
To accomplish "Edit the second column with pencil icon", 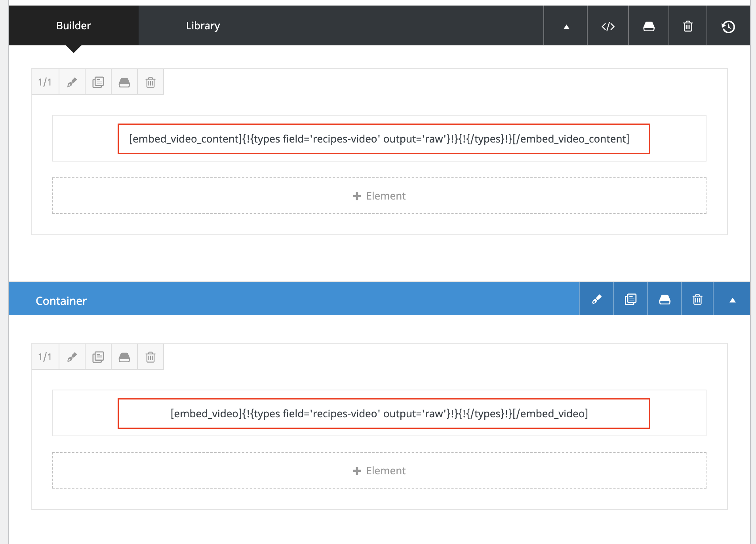I will (x=72, y=357).
